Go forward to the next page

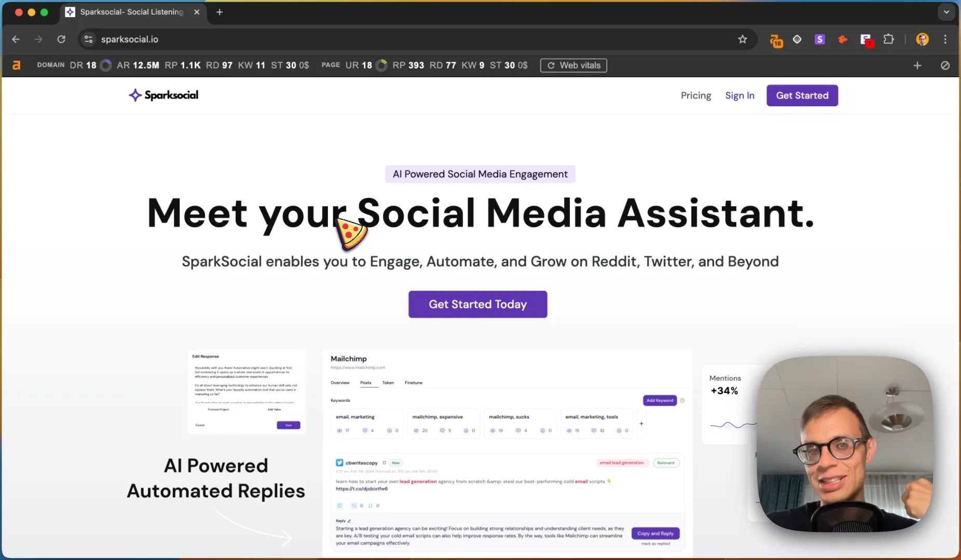tap(38, 39)
